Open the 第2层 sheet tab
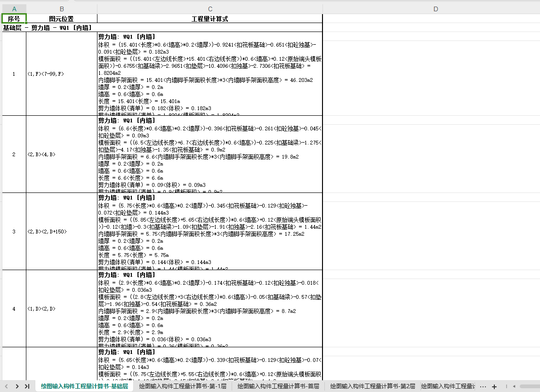 click(372, 386)
